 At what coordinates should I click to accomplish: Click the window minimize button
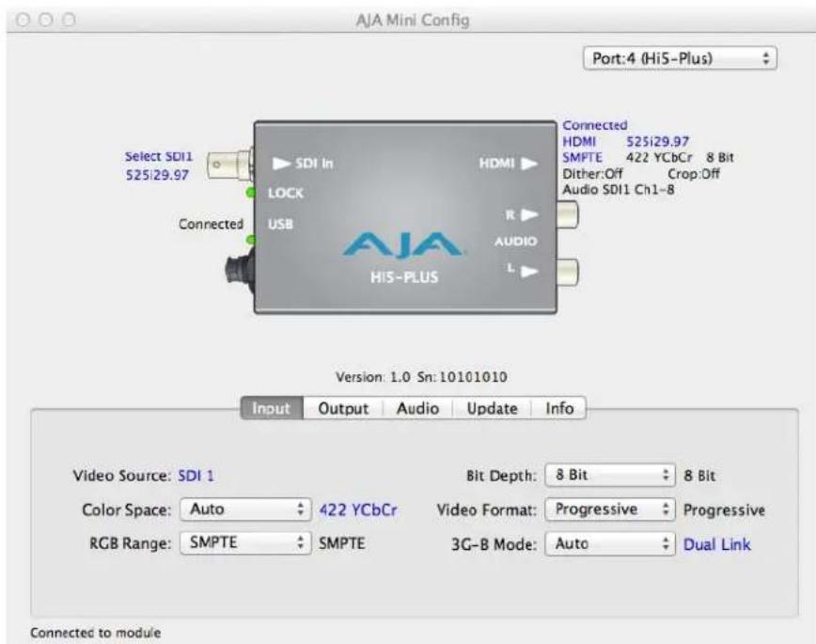(46, 20)
